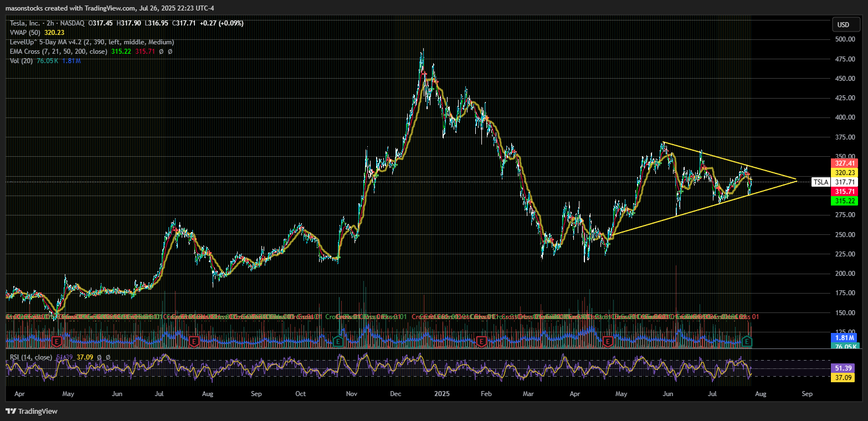Click the TSLA symbol label on the price line
The width and height of the screenshot is (868, 421).
pyautogui.click(x=820, y=182)
